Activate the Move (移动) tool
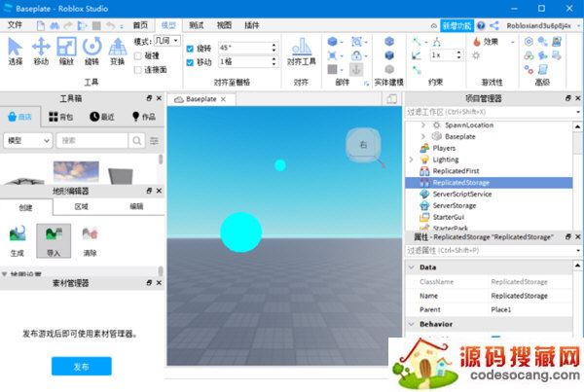Viewport: 584px width, 392px height. point(41,52)
